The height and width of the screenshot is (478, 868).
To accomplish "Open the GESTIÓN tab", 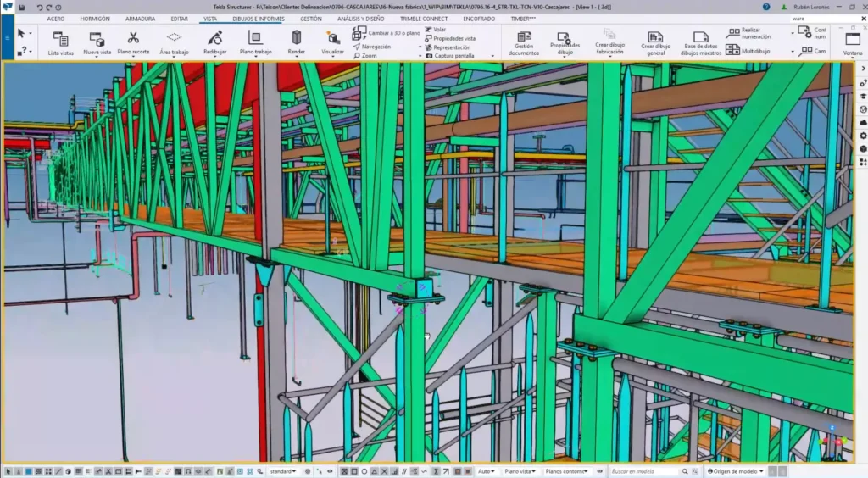I will (x=310, y=19).
